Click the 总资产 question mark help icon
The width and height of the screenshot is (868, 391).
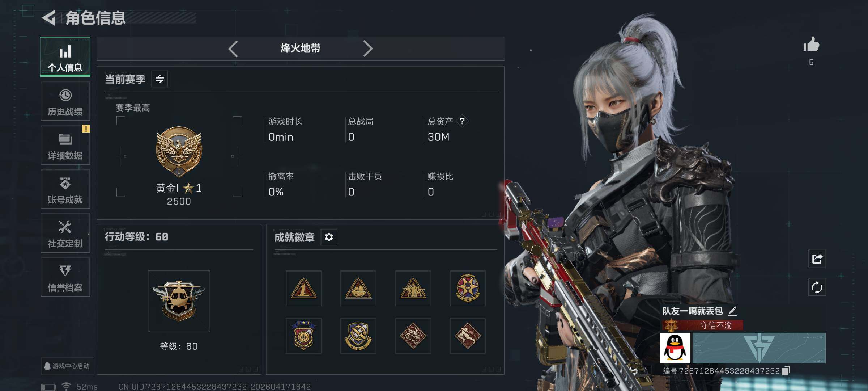click(462, 121)
